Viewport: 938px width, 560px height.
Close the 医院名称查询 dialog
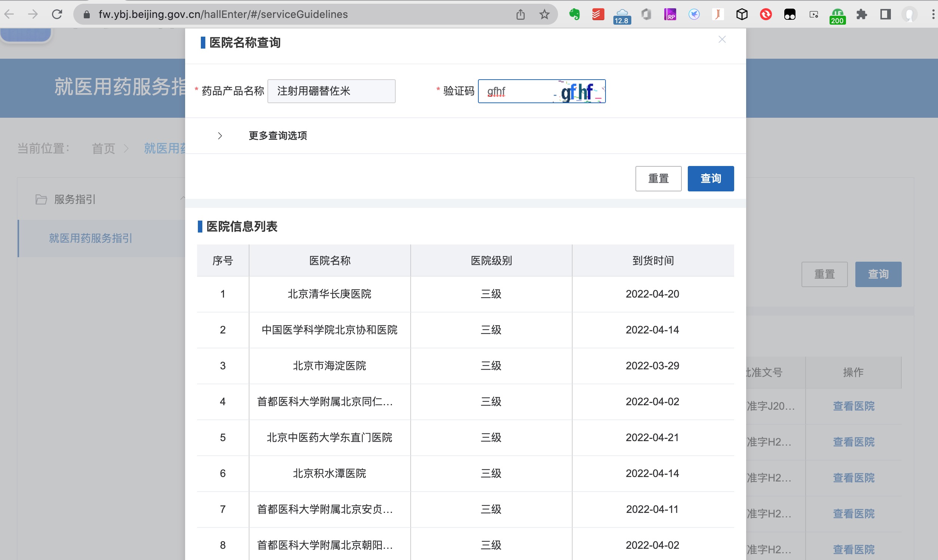click(x=722, y=39)
